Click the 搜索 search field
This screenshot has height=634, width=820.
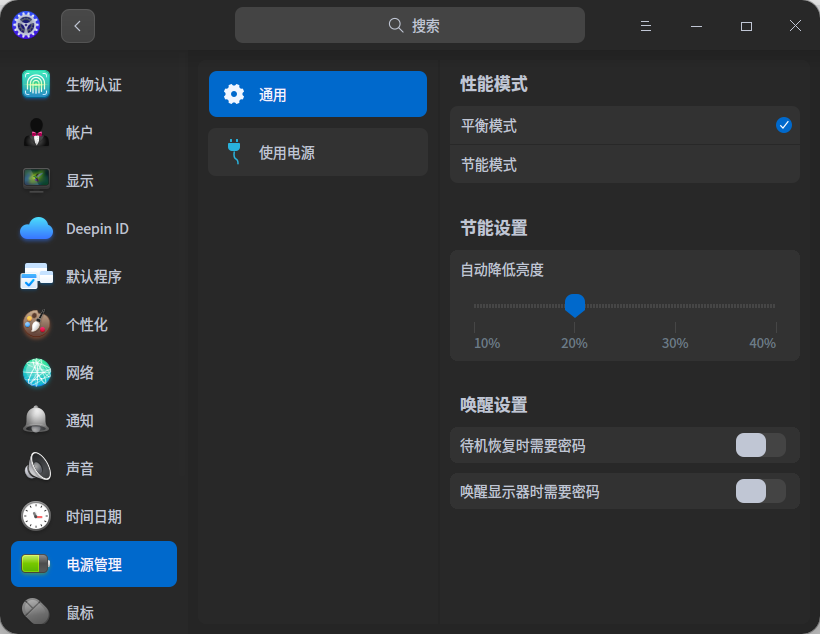(409, 24)
